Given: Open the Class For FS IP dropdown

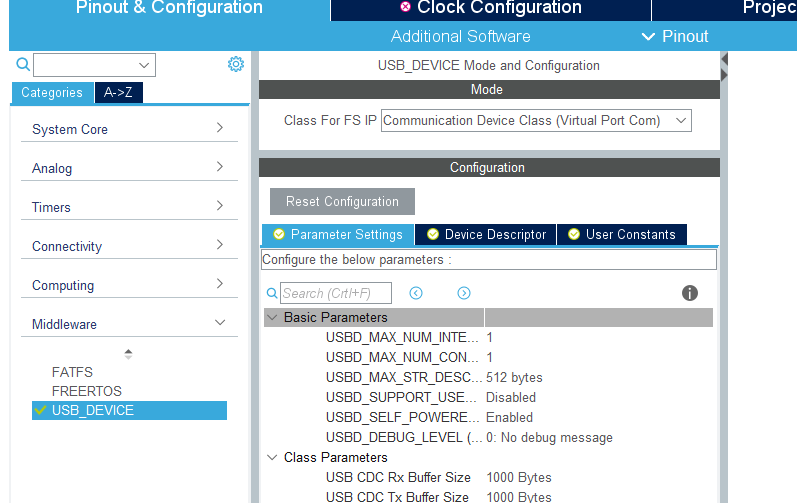Looking at the screenshot, I should (536, 120).
